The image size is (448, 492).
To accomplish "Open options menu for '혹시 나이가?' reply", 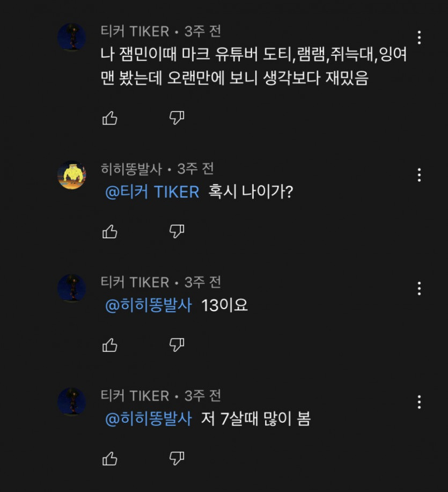I will pyautogui.click(x=419, y=174).
